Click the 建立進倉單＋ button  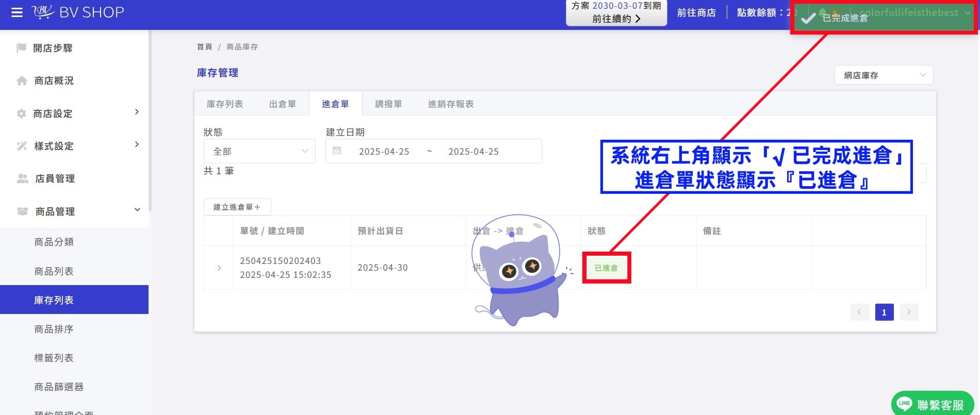click(x=237, y=207)
